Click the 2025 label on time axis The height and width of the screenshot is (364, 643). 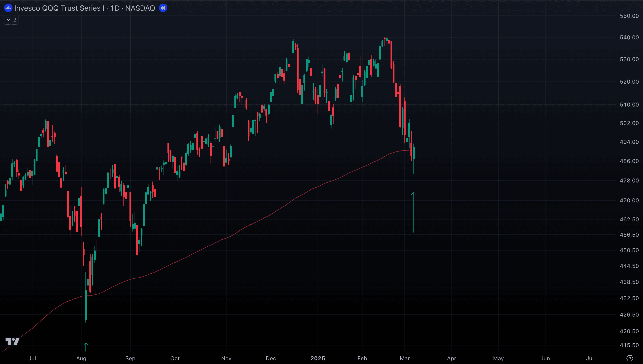(318, 358)
